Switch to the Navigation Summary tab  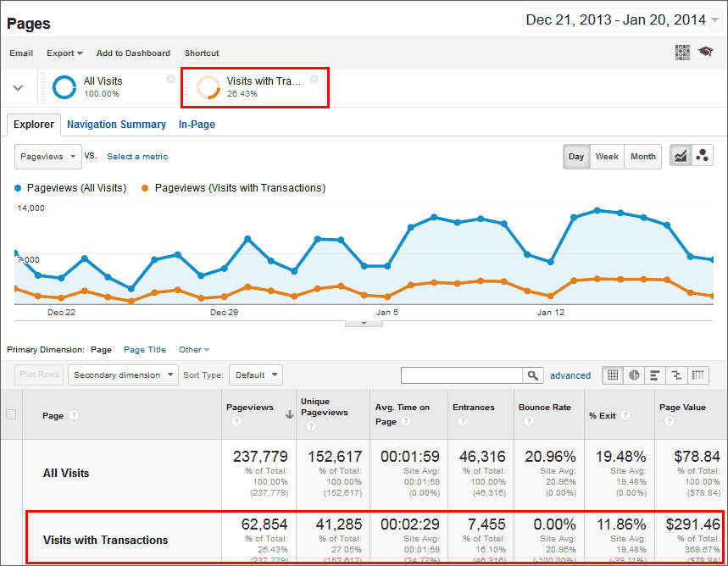tap(116, 125)
